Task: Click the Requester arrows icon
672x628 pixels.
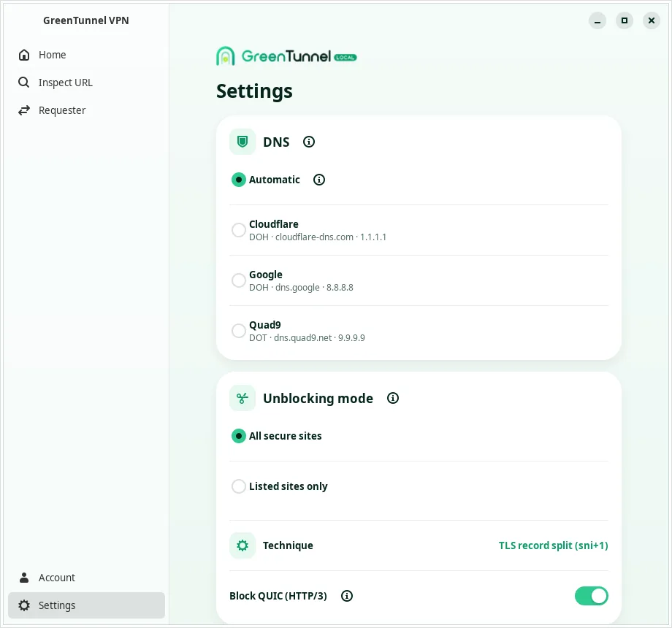Action: 24,110
